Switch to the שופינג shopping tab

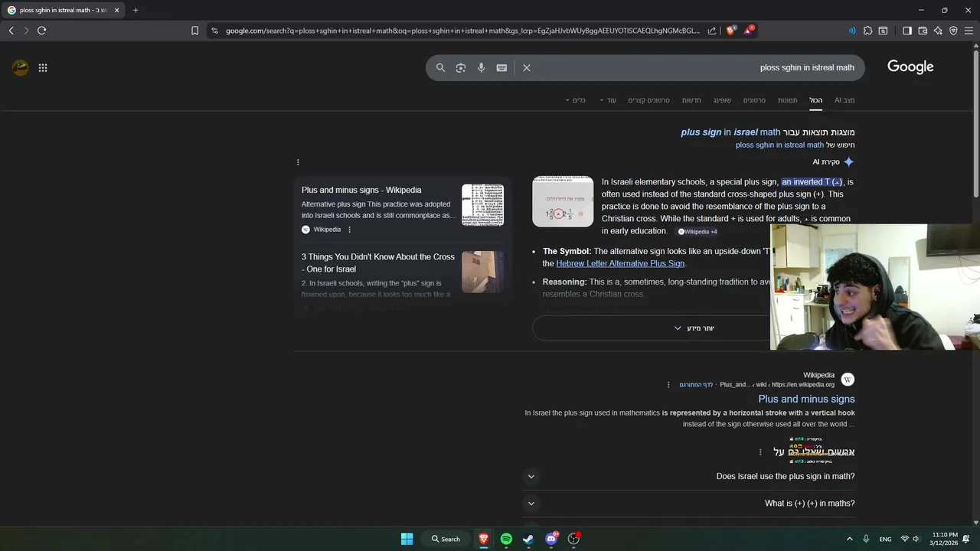tap(722, 100)
